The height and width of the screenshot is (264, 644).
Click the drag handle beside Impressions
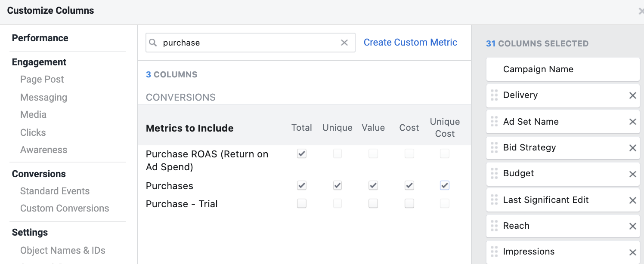pos(494,252)
